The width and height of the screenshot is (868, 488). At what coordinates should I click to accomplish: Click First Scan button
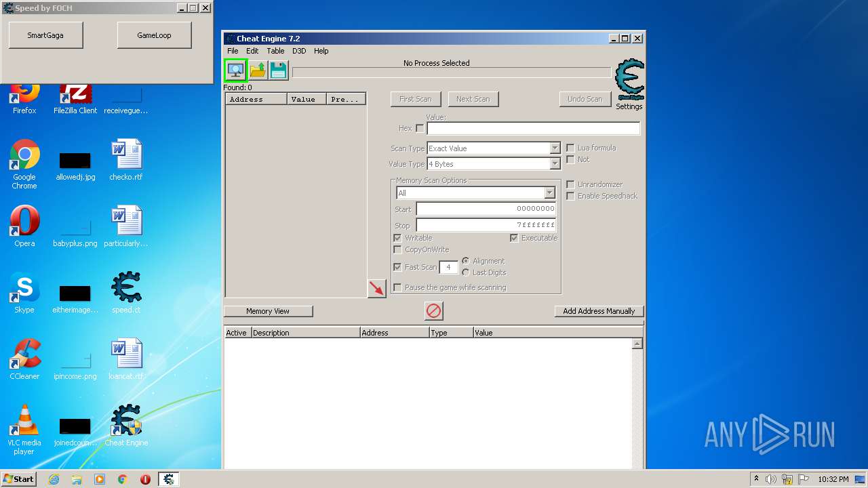tap(416, 99)
